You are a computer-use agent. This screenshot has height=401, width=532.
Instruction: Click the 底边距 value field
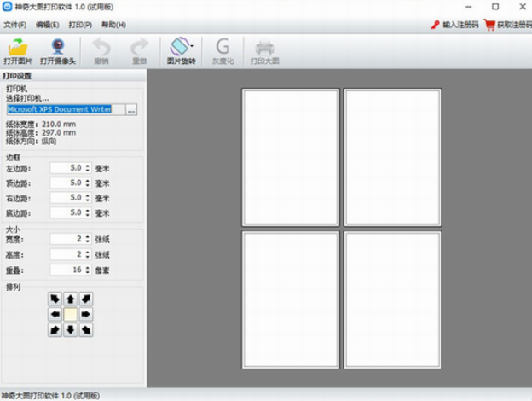click(x=67, y=213)
